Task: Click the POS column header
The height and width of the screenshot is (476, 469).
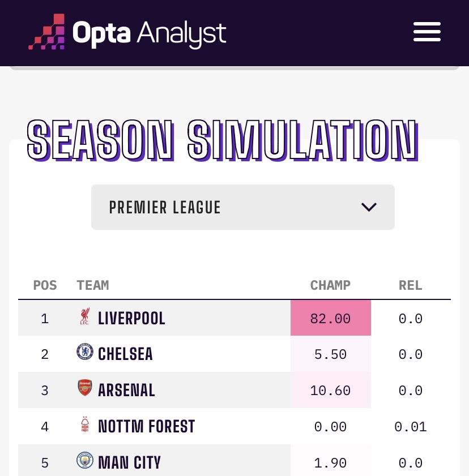Action: 45,285
